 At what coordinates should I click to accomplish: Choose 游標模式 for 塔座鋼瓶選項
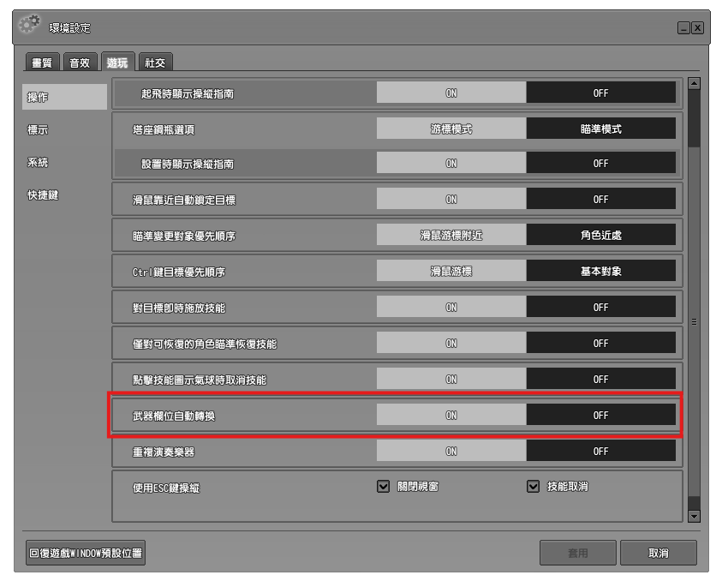451,129
